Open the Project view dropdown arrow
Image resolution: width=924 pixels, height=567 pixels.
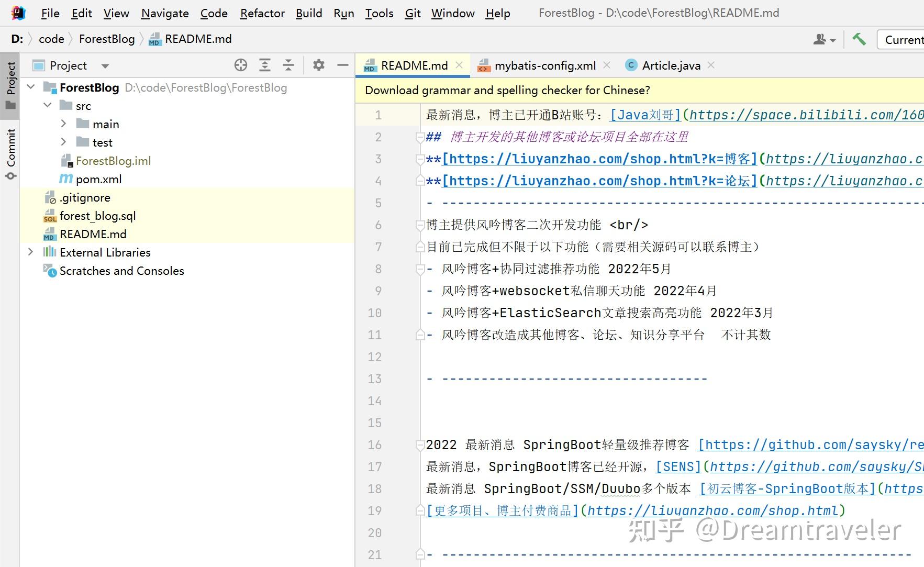(105, 66)
